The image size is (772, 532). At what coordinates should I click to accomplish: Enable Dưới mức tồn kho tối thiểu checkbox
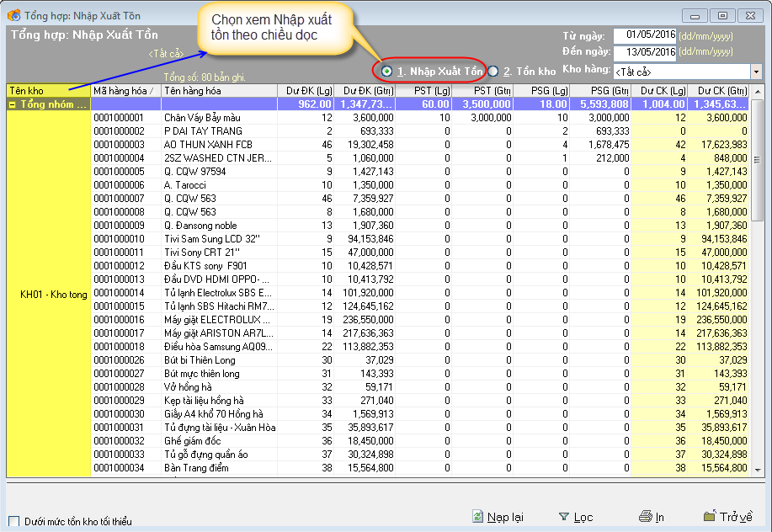[x=13, y=521]
